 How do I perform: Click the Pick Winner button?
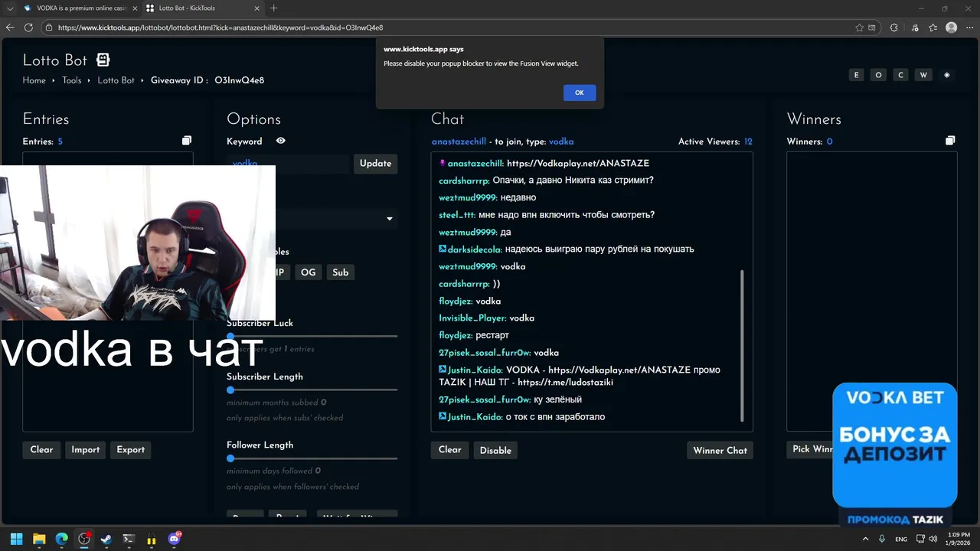[812, 449]
